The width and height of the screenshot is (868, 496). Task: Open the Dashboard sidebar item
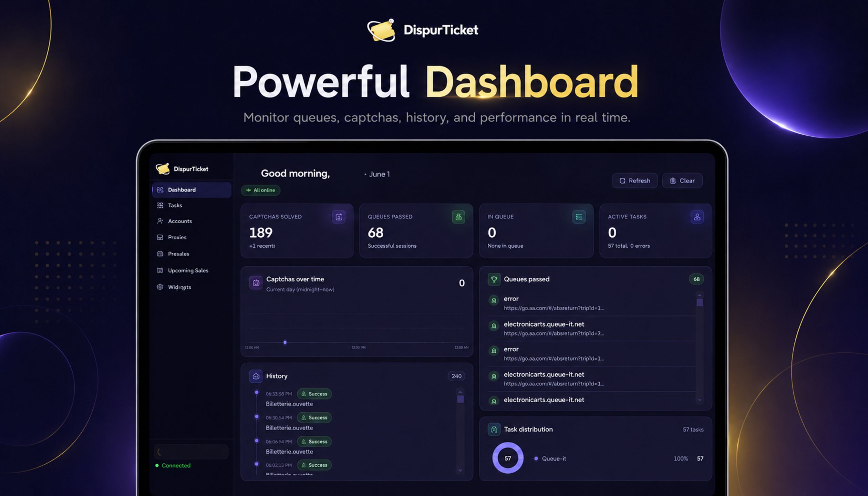[192, 190]
